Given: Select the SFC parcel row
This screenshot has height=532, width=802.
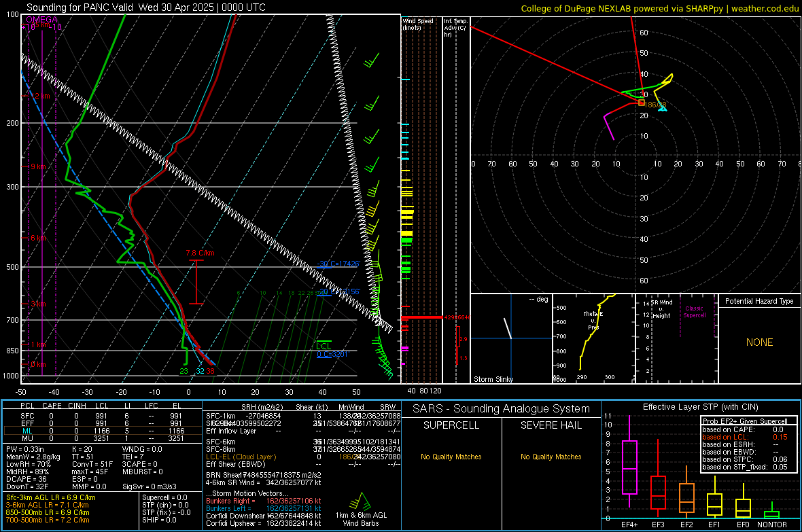Looking at the screenshot, I should tap(103, 416).
